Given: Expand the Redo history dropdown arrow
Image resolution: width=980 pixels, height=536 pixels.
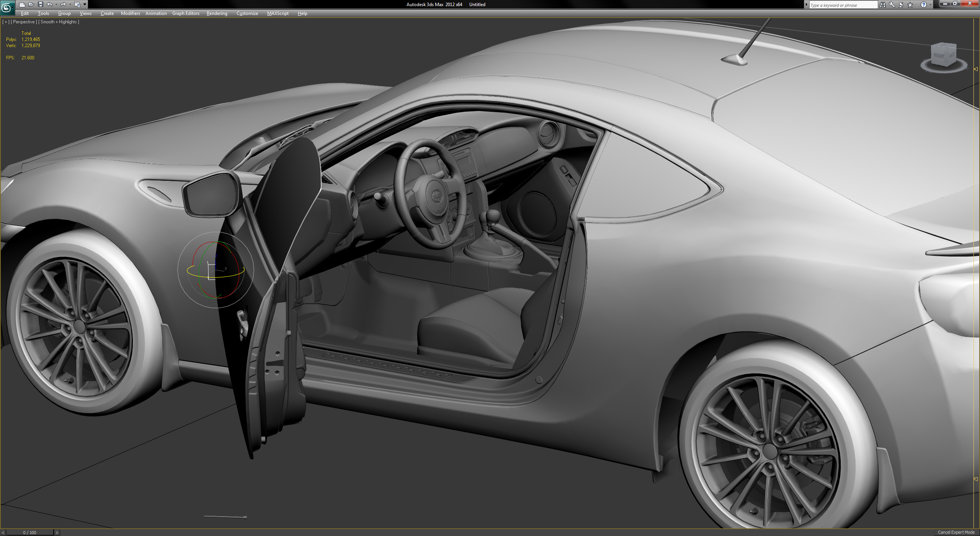Looking at the screenshot, I should pyautogui.click(x=70, y=5).
